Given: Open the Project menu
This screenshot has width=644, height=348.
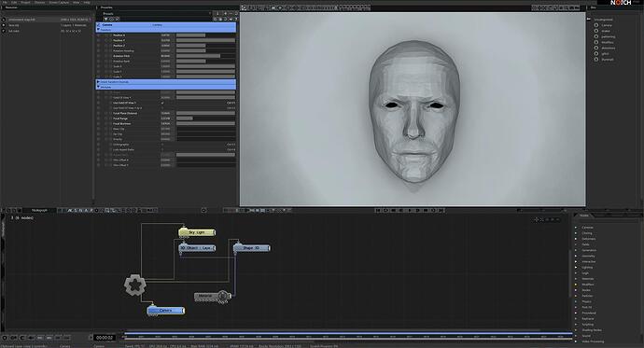Looking at the screenshot, I should pyautogui.click(x=25, y=3).
